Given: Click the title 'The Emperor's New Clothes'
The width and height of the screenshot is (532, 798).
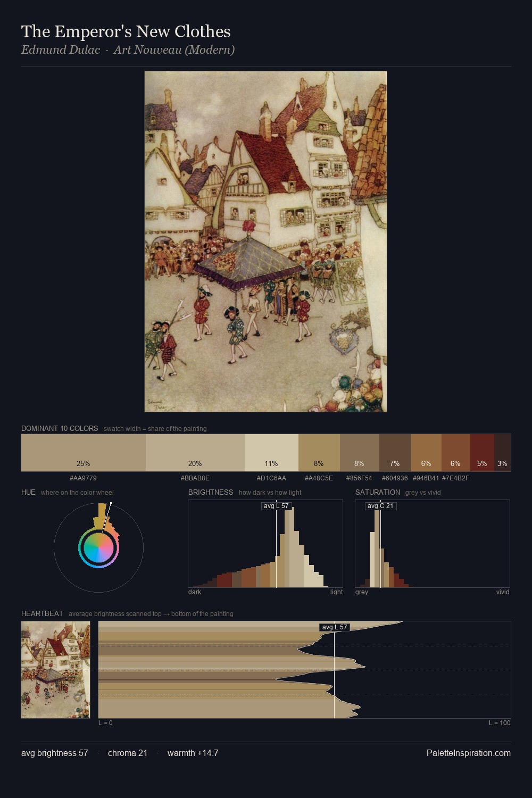Looking at the screenshot, I should point(126,31).
